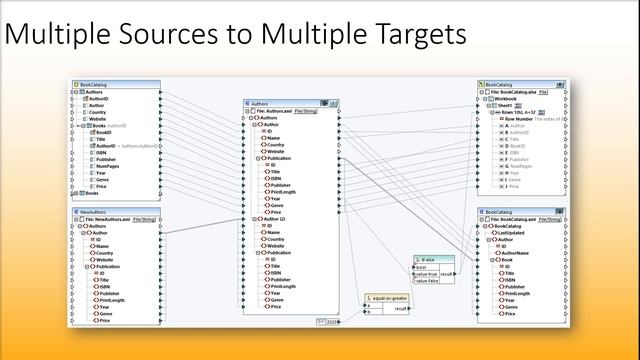This screenshot has height=360, width=640.
Task: Click function icon on if-else title
Action: coord(418,259)
